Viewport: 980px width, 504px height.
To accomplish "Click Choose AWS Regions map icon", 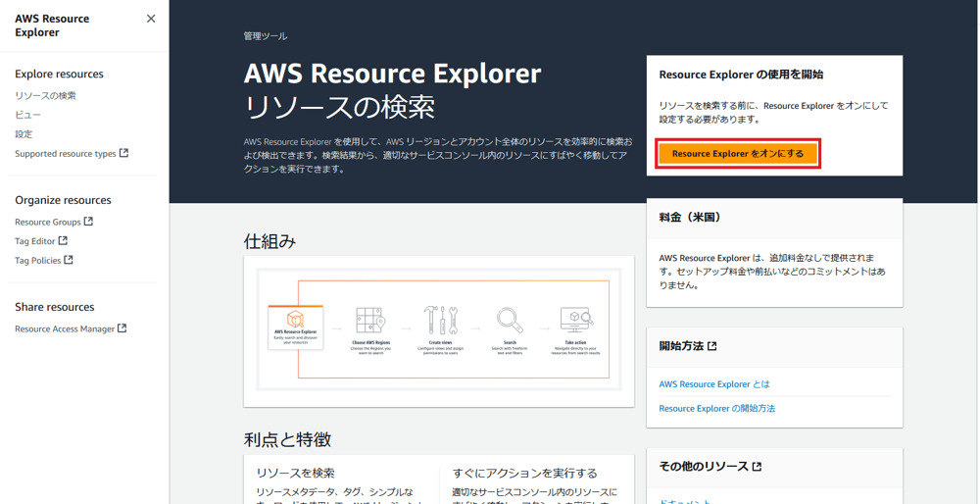I will (370, 321).
